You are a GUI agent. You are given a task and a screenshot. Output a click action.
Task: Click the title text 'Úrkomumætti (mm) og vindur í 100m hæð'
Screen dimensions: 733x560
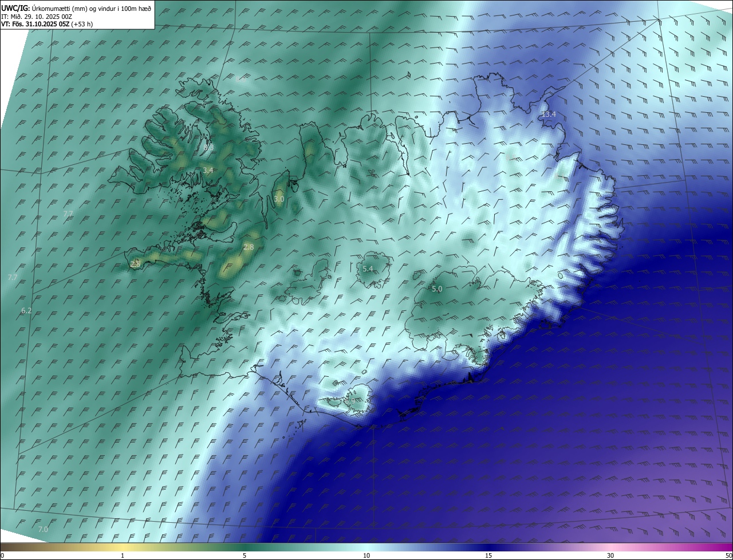click(92, 8)
